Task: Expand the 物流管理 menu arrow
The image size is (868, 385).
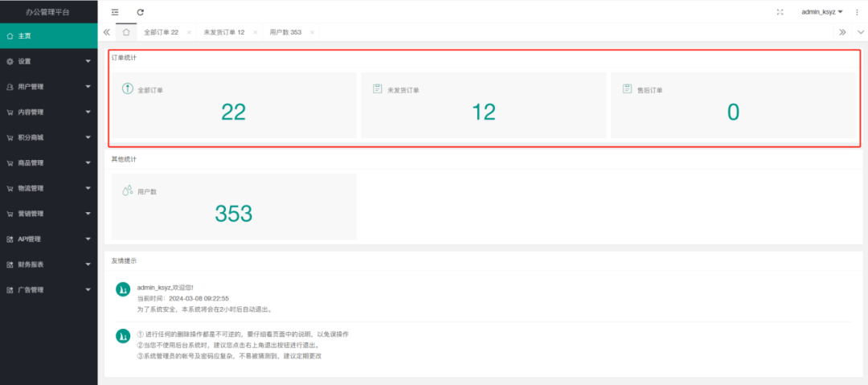Action: pos(88,188)
